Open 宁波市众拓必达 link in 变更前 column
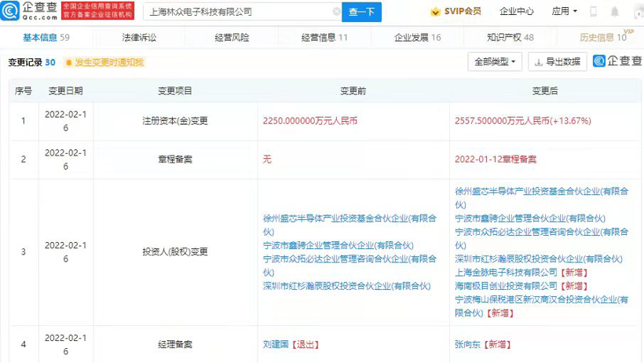The width and height of the screenshot is (644, 363). pos(349,265)
